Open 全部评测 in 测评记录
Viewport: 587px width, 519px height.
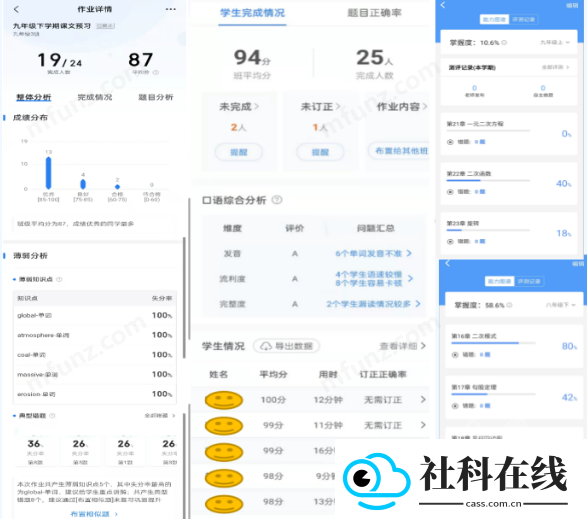tap(556, 67)
